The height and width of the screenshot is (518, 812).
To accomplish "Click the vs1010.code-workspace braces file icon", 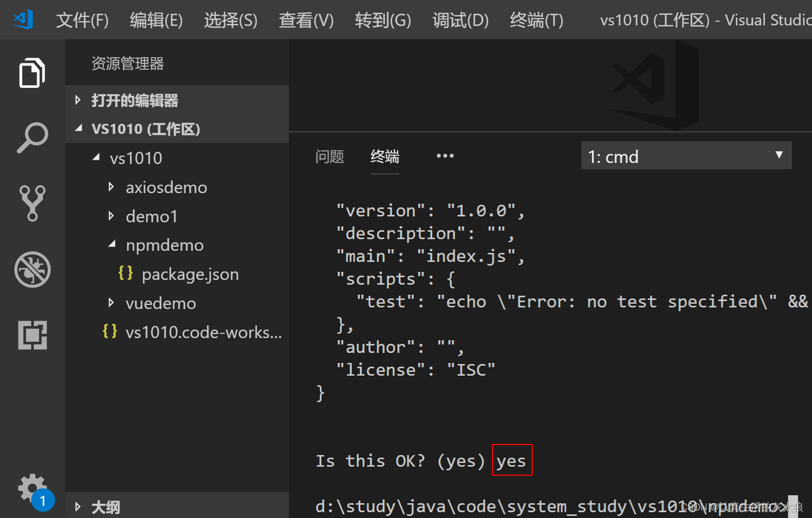I will pos(110,332).
